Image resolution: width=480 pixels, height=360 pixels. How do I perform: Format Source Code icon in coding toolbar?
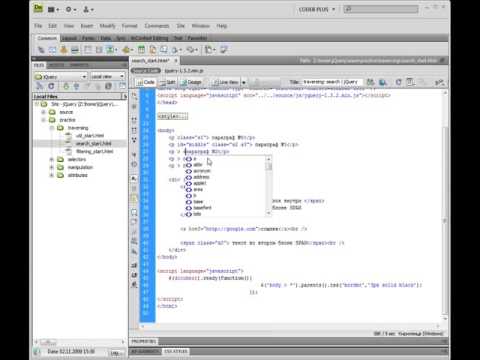point(134,285)
